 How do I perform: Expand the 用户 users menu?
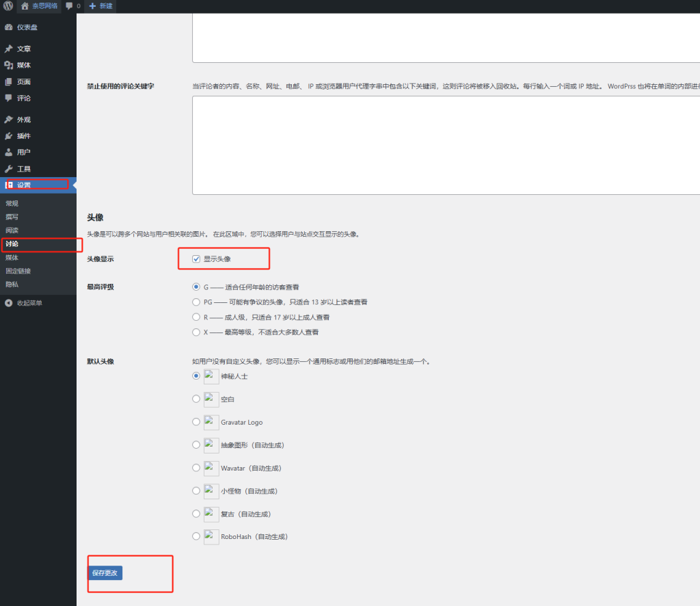pyautogui.click(x=23, y=153)
